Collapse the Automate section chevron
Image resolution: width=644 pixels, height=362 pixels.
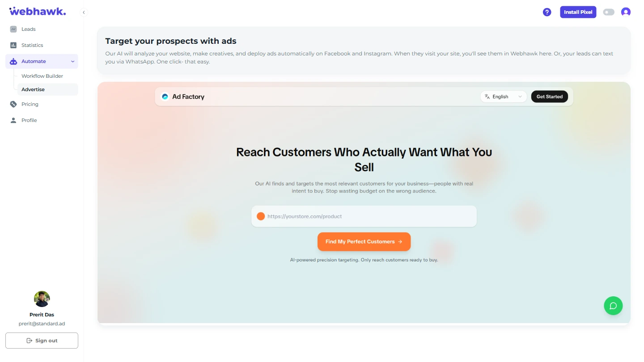72,61
